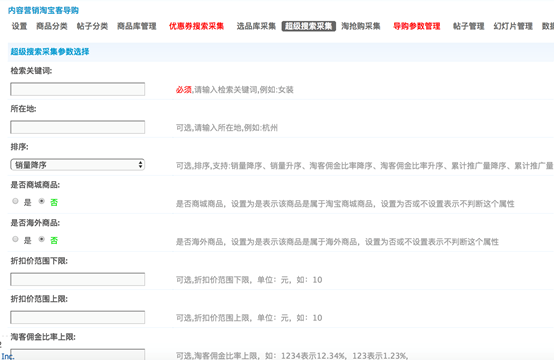This screenshot has height=361, width=555.
Task: Open the 商品分类 tab
Action: coord(52,26)
